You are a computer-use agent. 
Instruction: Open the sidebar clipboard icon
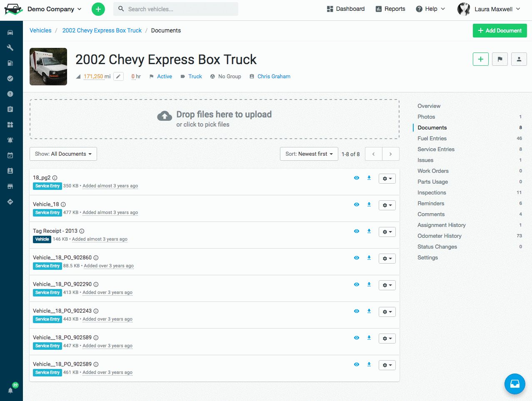(x=10, y=109)
